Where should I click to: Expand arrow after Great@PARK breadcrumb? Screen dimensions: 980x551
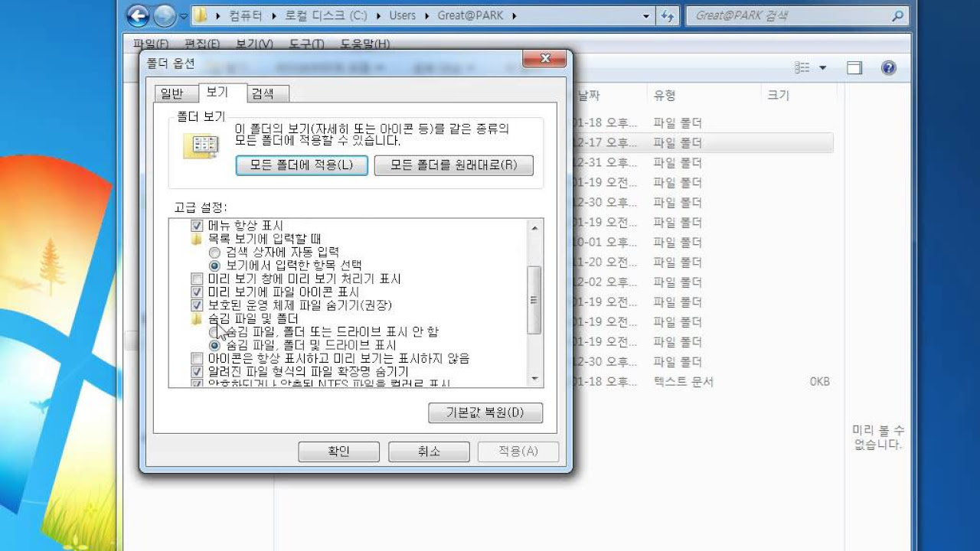pos(514,15)
